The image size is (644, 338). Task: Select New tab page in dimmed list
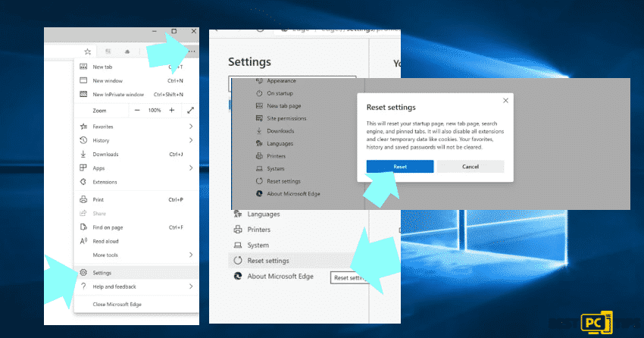(x=284, y=105)
